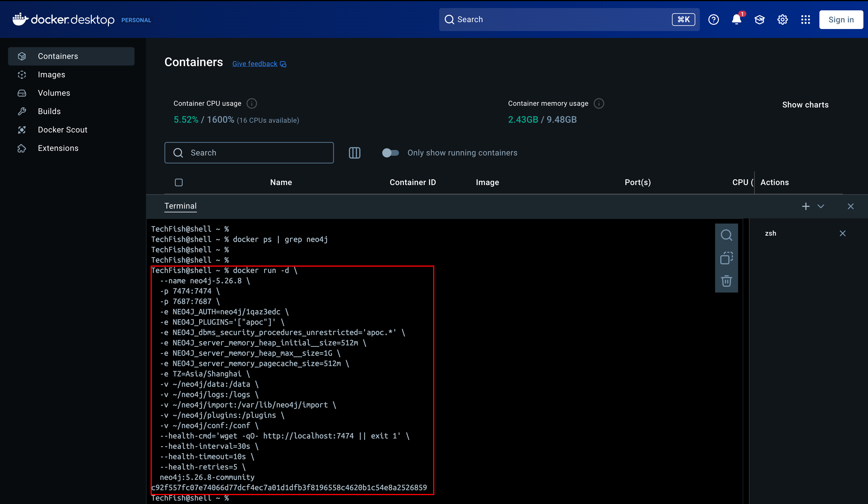Click the 'neo4j:5.26.8-community' line
This screenshot has width=868, height=504.
(207, 477)
